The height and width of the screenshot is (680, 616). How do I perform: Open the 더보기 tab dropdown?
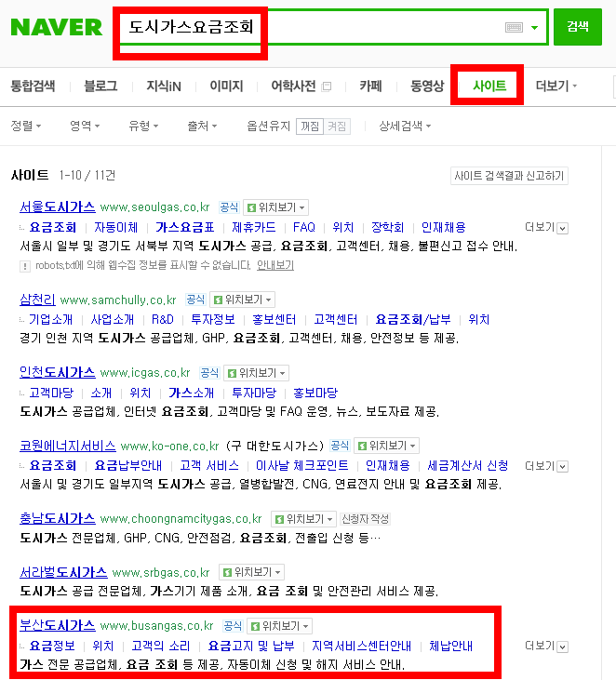click(556, 86)
